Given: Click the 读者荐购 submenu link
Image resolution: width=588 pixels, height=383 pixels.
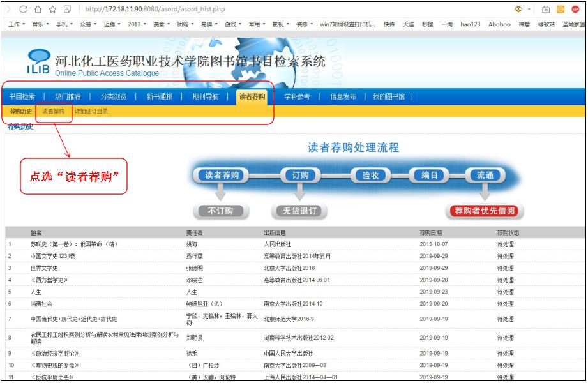Looking at the screenshot, I should coord(53,112).
